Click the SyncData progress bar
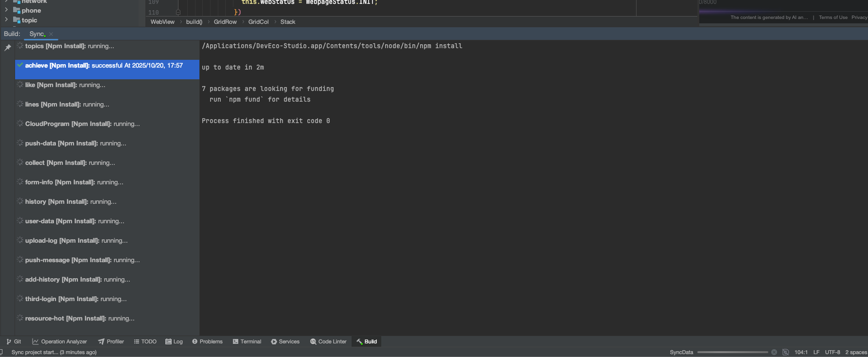 tap(732, 352)
